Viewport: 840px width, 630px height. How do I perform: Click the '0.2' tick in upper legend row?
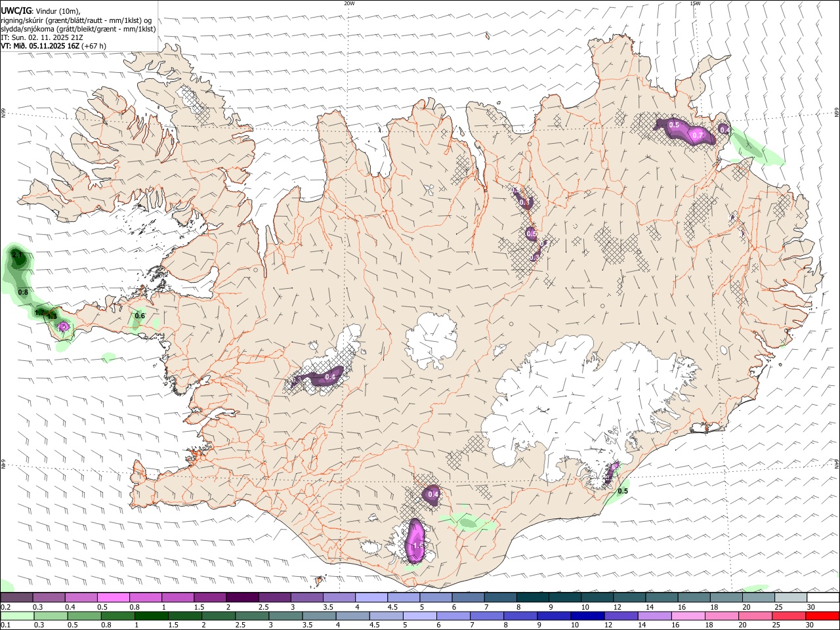click(5, 607)
